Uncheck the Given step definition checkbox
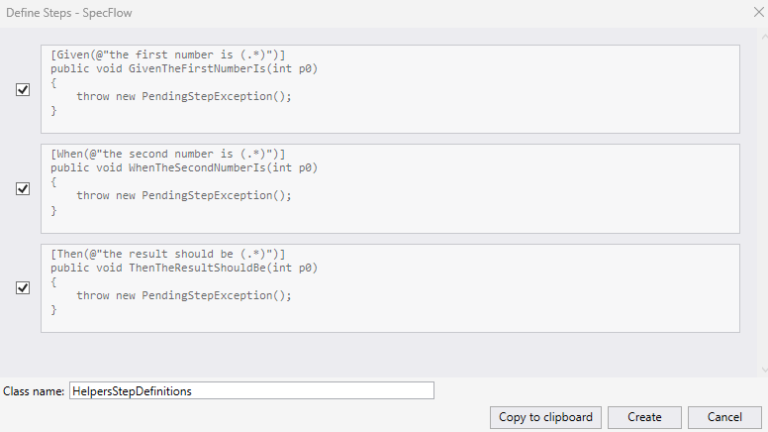This screenshot has width=768, height=432. [x=23, y=89]
